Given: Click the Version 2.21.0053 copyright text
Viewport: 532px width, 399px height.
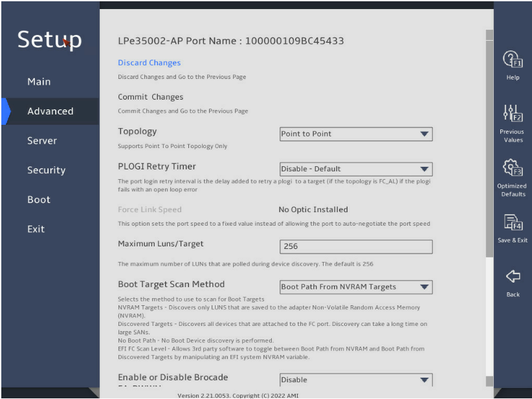Looking at the screenshot, I should (238, 395).
